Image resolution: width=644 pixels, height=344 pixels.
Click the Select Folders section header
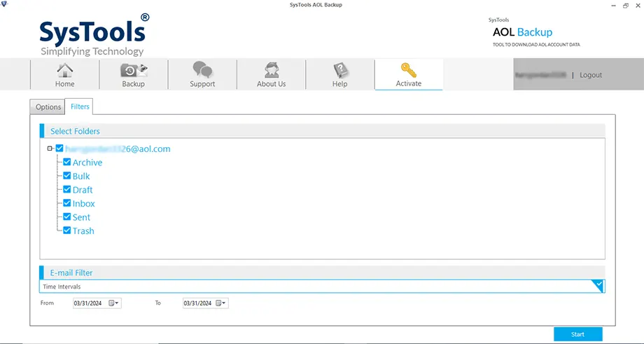(322, 131)
